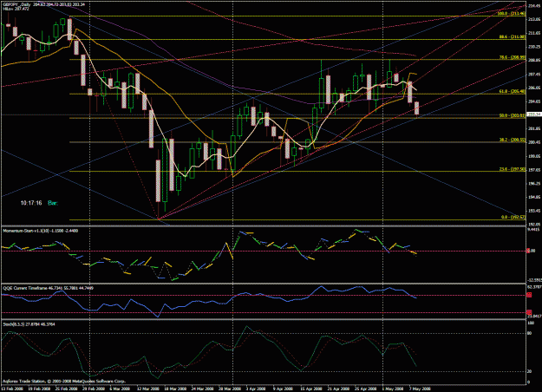The height and width of the screenshot is (392, 542).
Task: Click the 15 Apr 2008 date axis label
Action: (x=310, y=389)
